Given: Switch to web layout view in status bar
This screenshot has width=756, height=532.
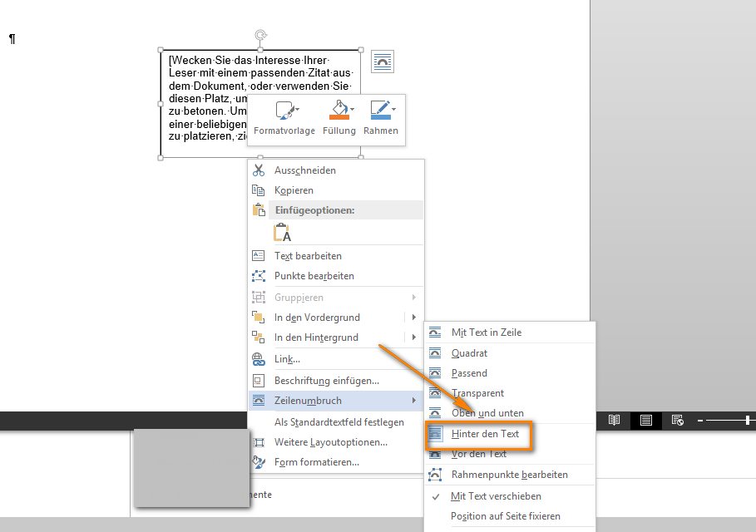Looking at the screenshot, I should tap(678, 421).
